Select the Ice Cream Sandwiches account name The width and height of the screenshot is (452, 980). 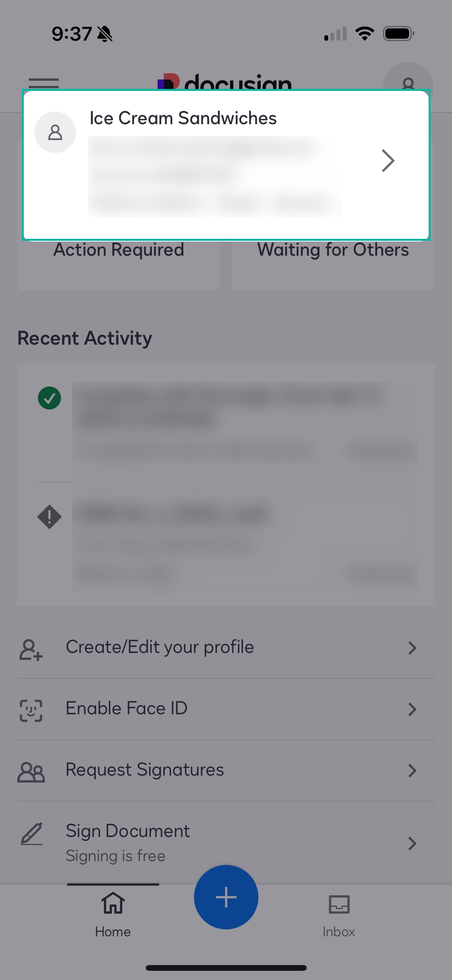pyautogui.click(x=183, y=118)
